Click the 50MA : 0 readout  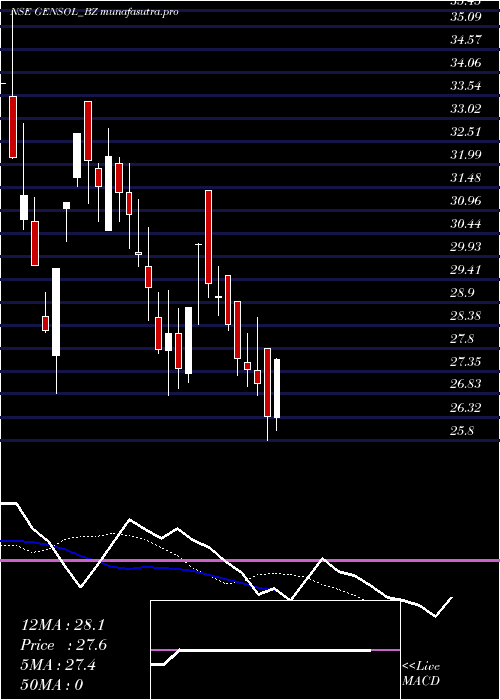coord(52,685)
